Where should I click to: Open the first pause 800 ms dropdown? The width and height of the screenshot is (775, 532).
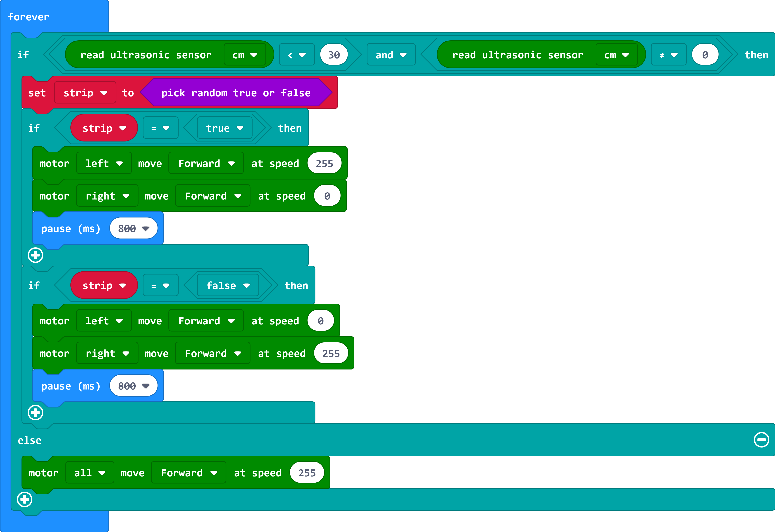tap(133, 228)
